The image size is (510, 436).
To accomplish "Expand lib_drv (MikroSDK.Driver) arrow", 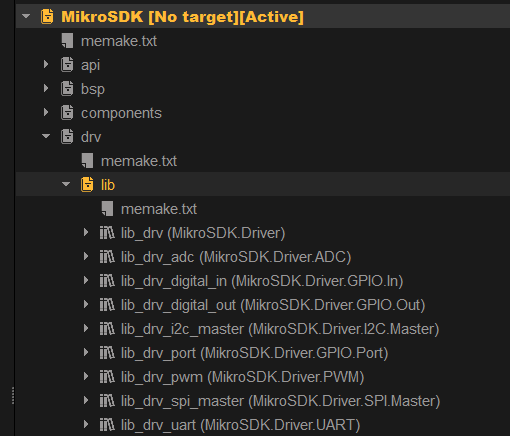I will tap(86, 232).
